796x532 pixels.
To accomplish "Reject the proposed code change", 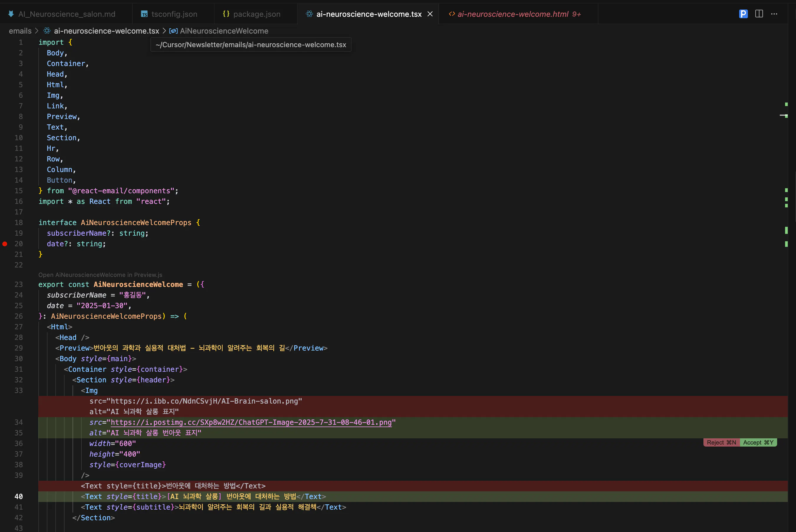I will [721, 442].
